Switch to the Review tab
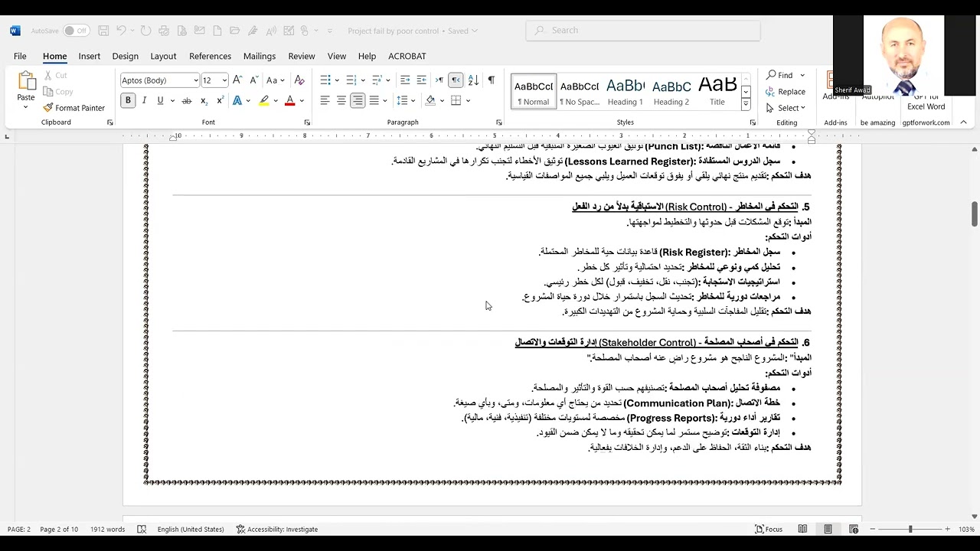Viewport: 980px width, 551px height. tap(301, 56)
